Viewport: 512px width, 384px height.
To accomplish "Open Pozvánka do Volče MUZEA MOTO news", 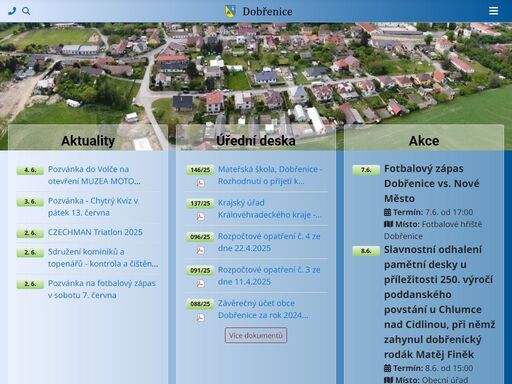I will [x=94, y=175].
